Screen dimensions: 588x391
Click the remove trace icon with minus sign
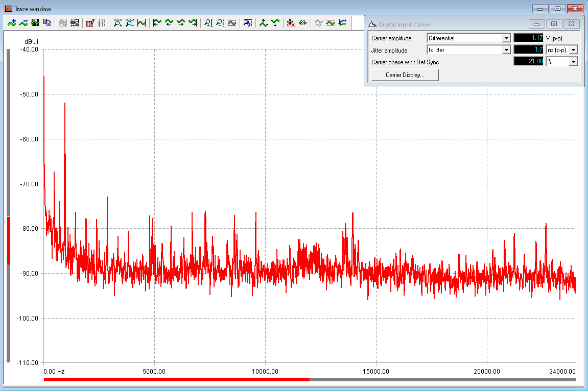tap(23, 22)
